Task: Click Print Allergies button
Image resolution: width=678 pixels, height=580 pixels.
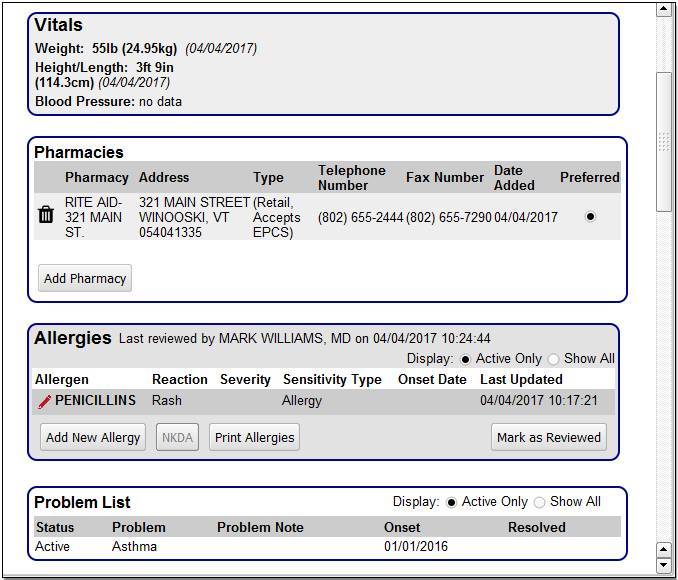Action: coord(254,437)
